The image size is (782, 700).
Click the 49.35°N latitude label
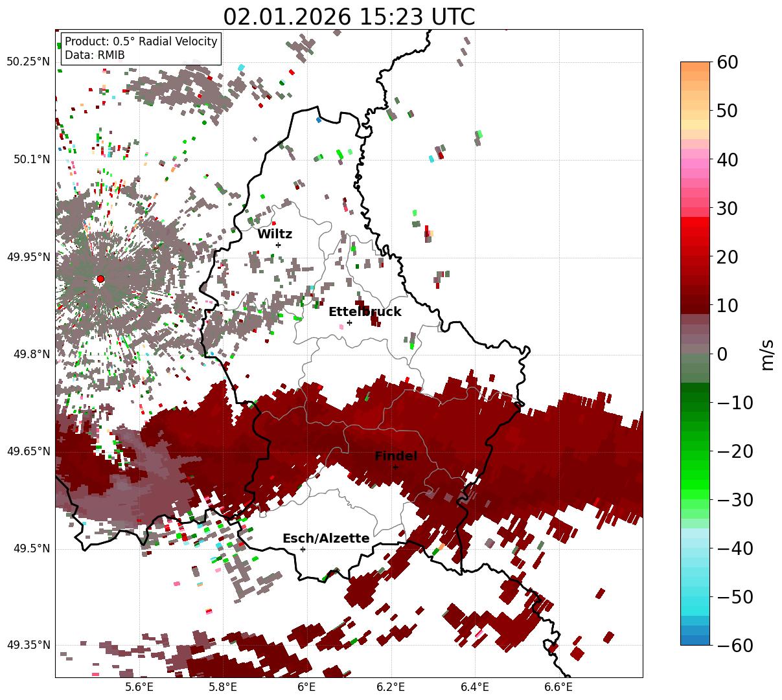(x=29, y=646)
